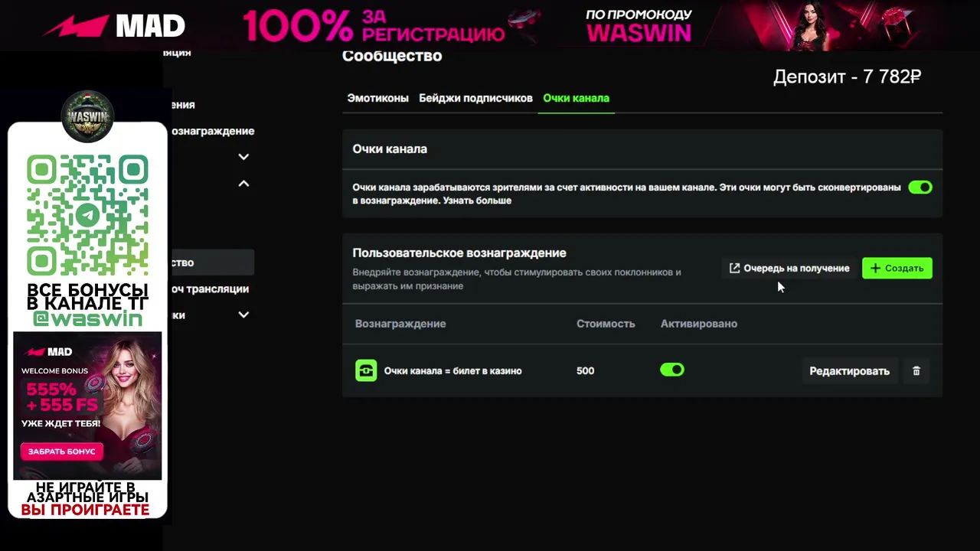Click the Пользовательское вознаграждение heading
This screenshot has height=551, width=980.
[459, 253]
